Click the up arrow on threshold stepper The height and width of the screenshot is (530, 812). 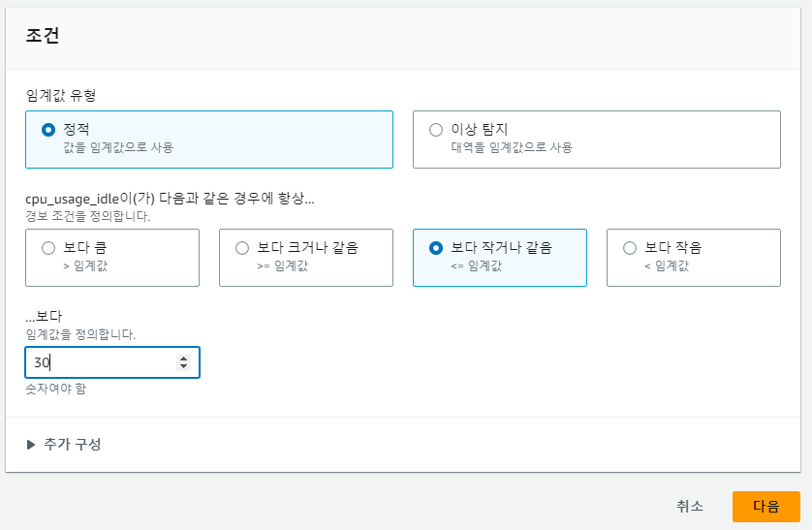(x=183, y=359)
